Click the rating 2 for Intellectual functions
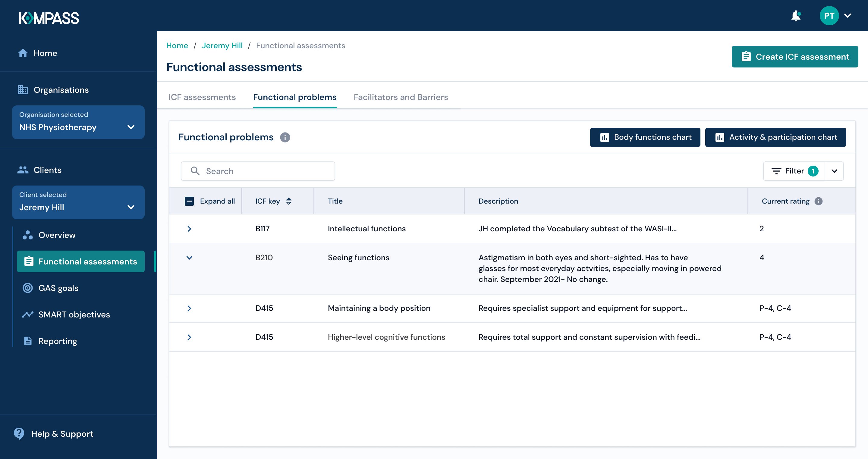This screenshot has width=868, height=459. point(762,229)
